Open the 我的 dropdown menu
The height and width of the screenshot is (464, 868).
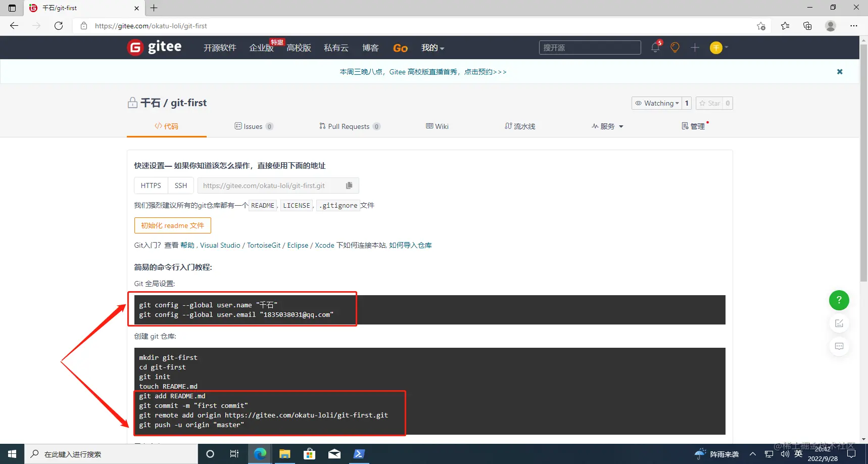click(432, 48)
